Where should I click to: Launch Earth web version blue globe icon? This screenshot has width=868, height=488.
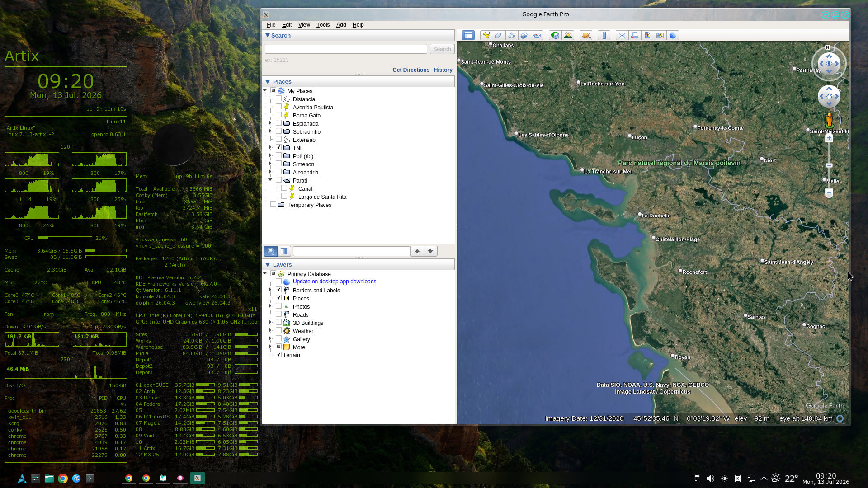[x=673, y=35]
